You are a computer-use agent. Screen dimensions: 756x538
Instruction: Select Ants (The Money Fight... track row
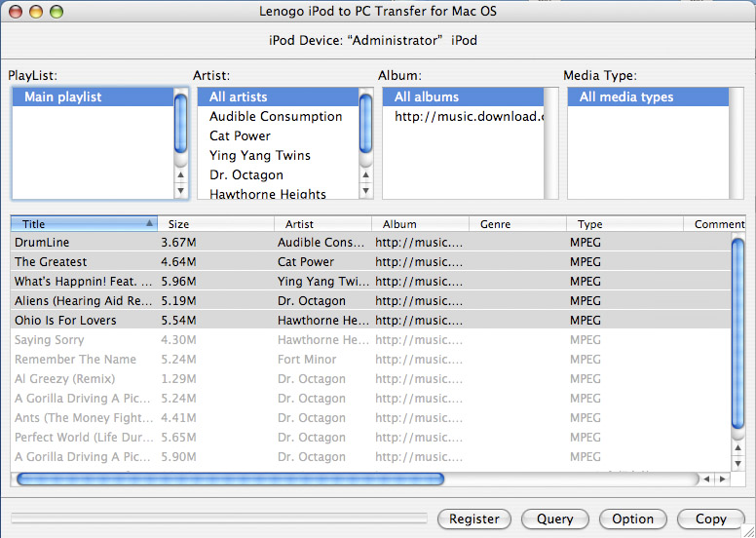click(370, 418)
